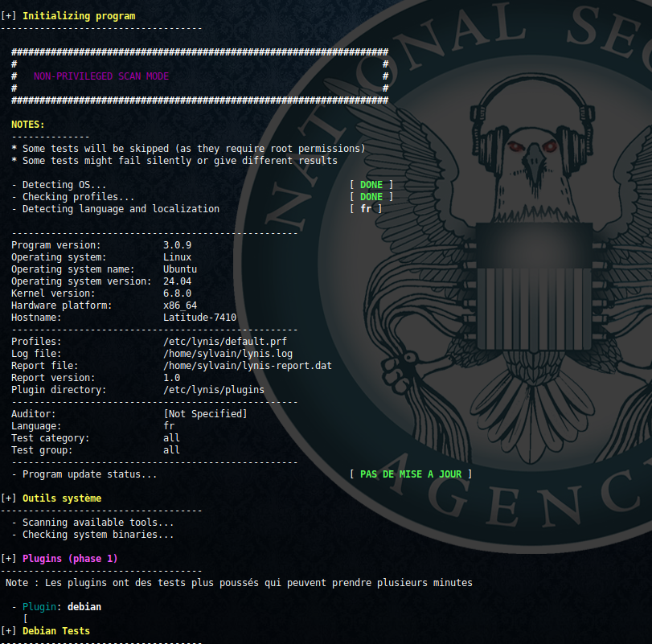Click the DONE status for Detecting OS
652x644 pixels.
pos(371,185)
